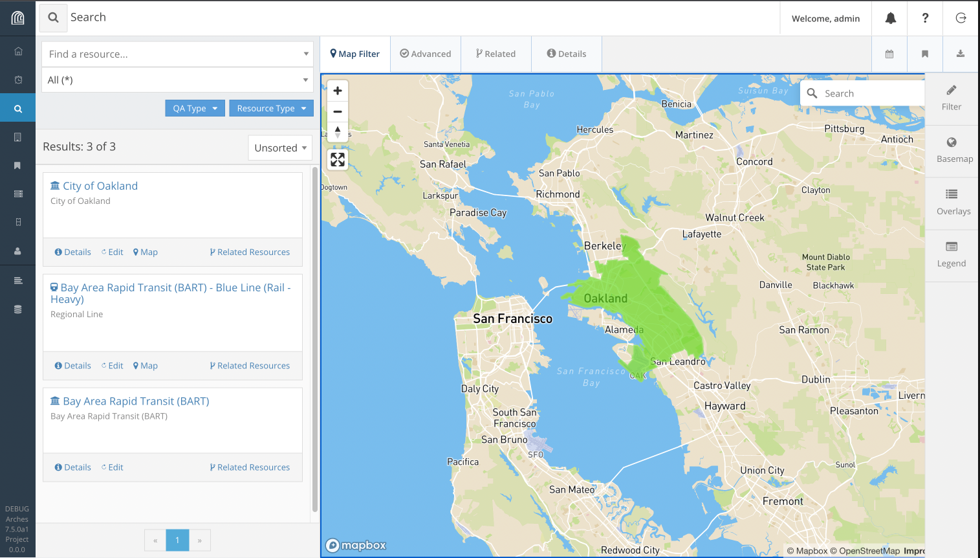The width and height of the screenshot is (980, 558).
Task: Zoom in on the map
Action: pos(338,91)
